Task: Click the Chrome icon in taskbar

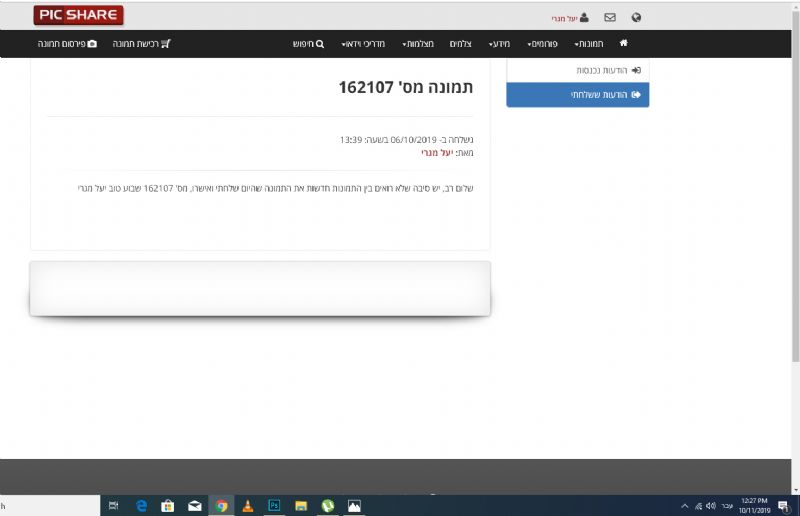Action: coord(221,506)
